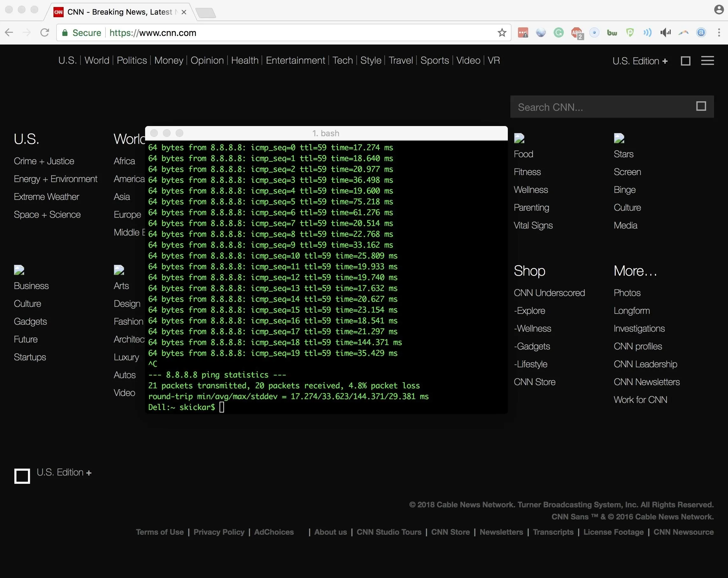Click the blue dot circle extension icon
This screenshot has height=578, width=728.
coord(594,33)
